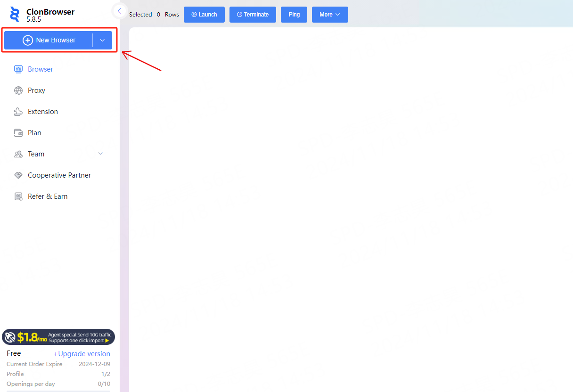Screen dimensions: 573x392
Task: Open Cooperative Partner page
Action: pyautogui.click(x=59, y=175)
